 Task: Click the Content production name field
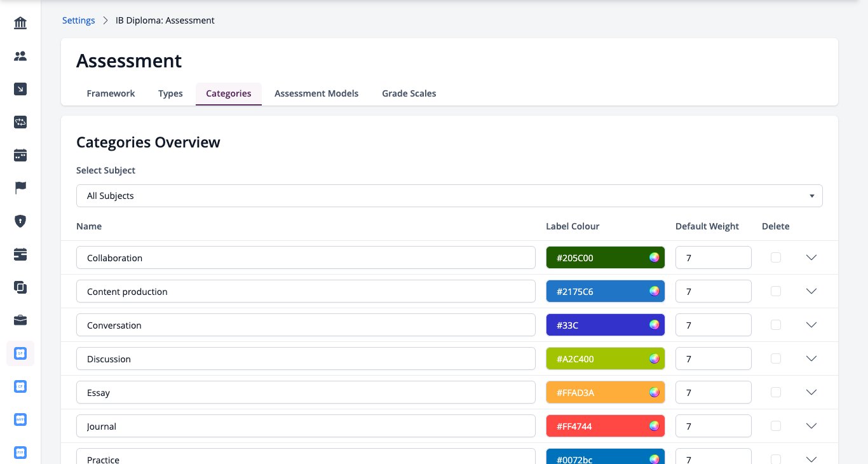click(x=306, y=291)
